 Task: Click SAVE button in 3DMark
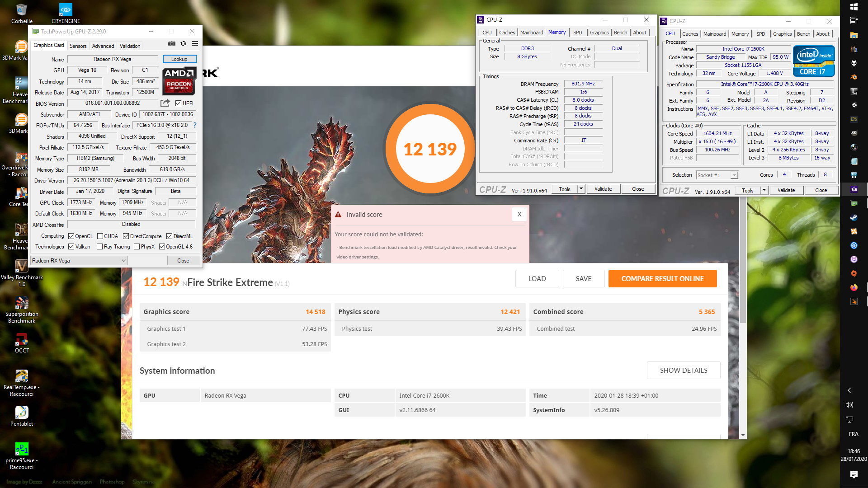(584, 279)
